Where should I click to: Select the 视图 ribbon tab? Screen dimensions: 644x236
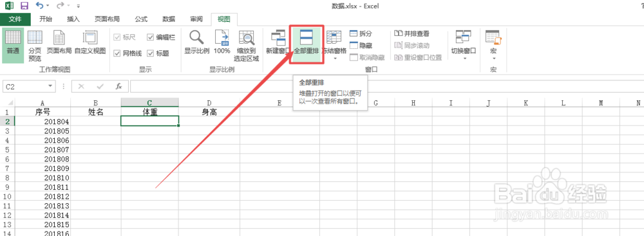pos(224,19)
